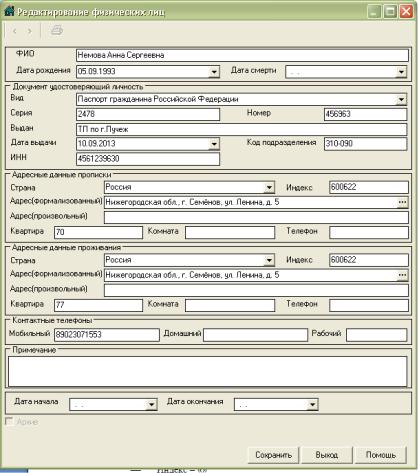This screenshot has height=473, width=418.
Task: Click the Мобильный field with 89023071553
Action: (107, 335)
